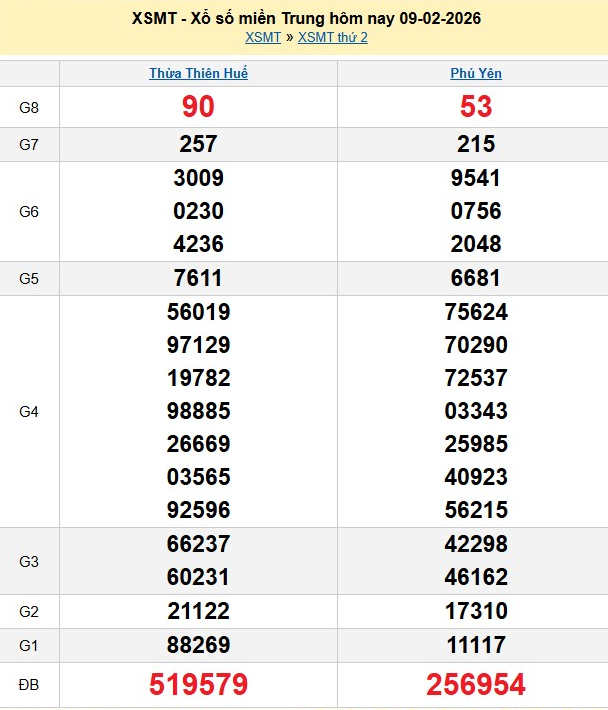Select the G6 row label
This screenshot has height=710, width=608.
[29, 212]
